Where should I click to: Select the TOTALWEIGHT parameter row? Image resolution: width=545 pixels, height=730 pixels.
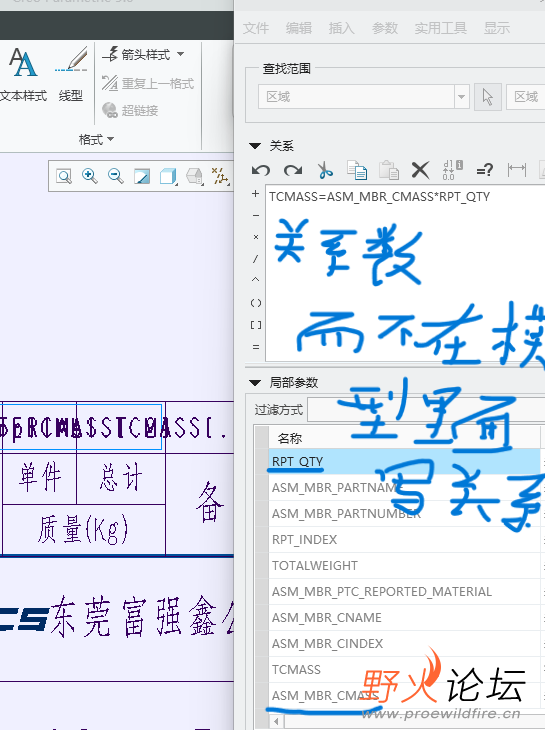(x=404, y=566)
